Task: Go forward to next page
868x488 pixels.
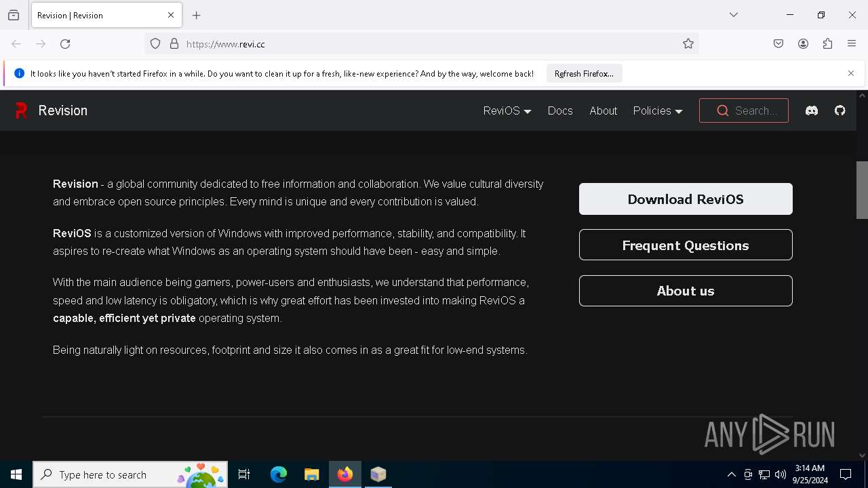Action: click(41, 44)
